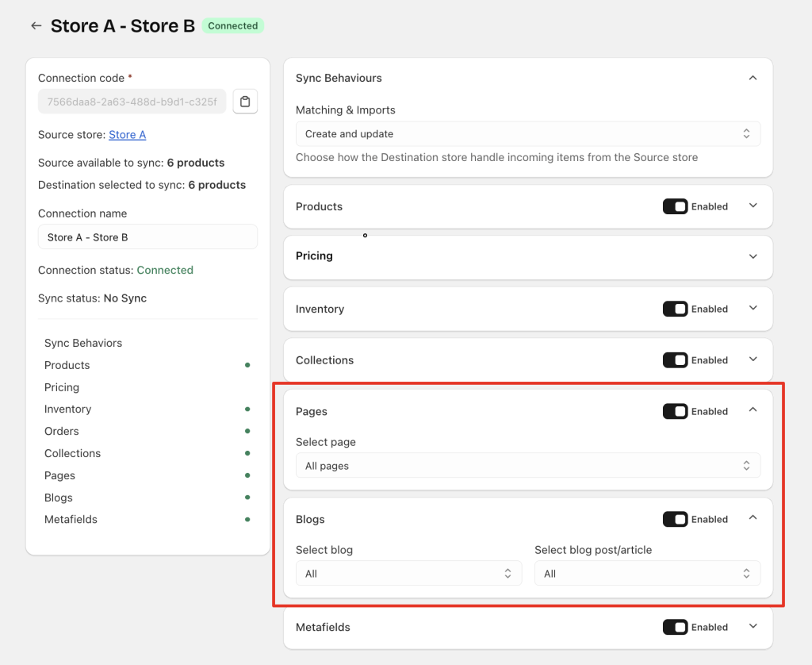This screenshot has width=812, height=665.
Task: Copy the connection code with clipboard icon
Action: pyautogui.click(x=245, y=102)
